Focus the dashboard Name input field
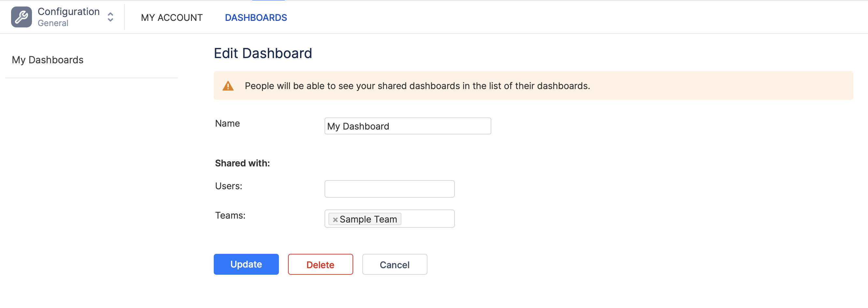This screenshot has height=308, width=868. pyautogui.click(x=407, y=126)
